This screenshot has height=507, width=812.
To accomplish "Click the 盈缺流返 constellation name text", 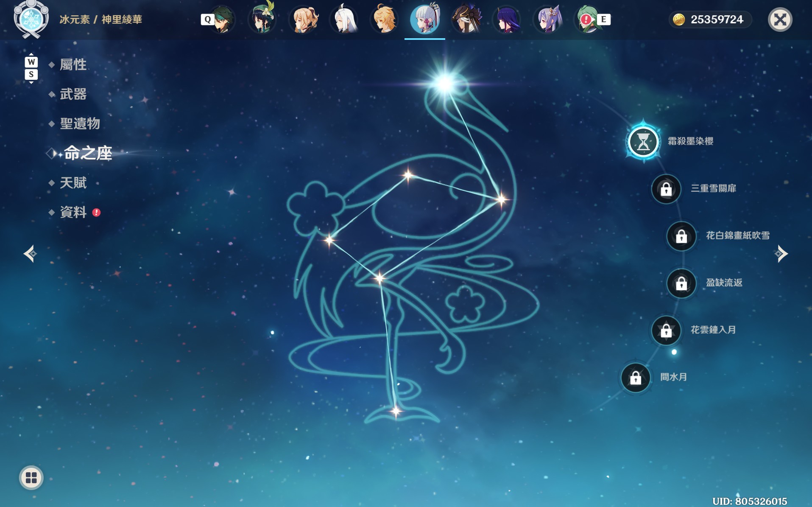I will click(724, 283).
